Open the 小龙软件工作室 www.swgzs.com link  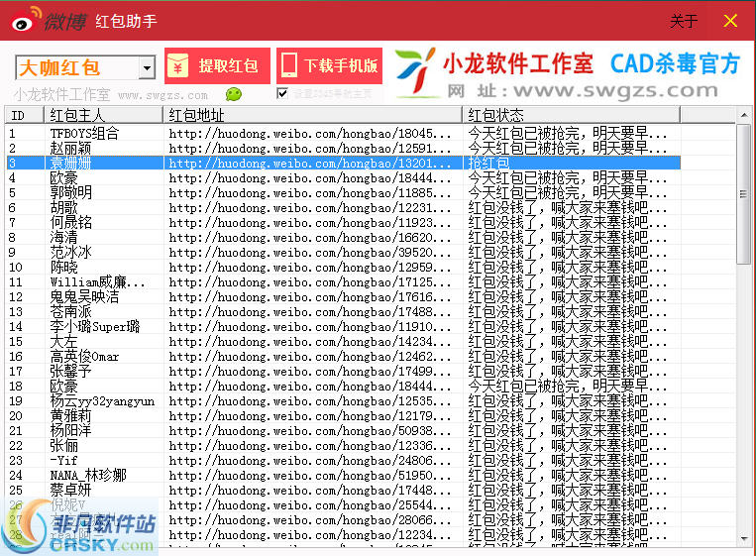(x=111, y=94)
